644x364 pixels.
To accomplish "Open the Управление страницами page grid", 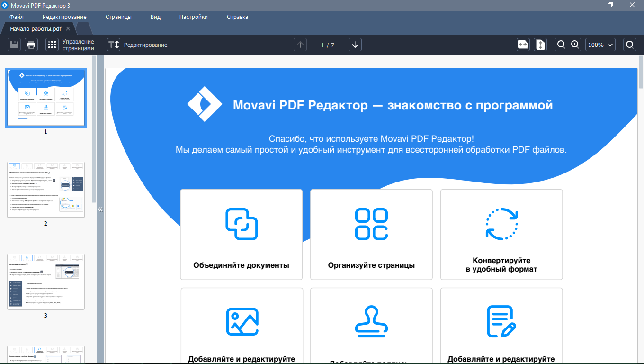I will (x=52, y=45).
